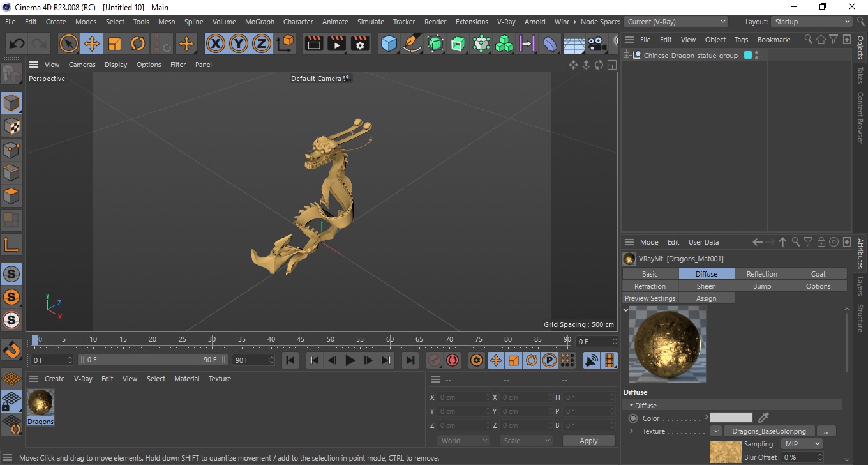Viewport: 868px width, 465px height.
Task: Open viewport Display menu
Action: 116,65
